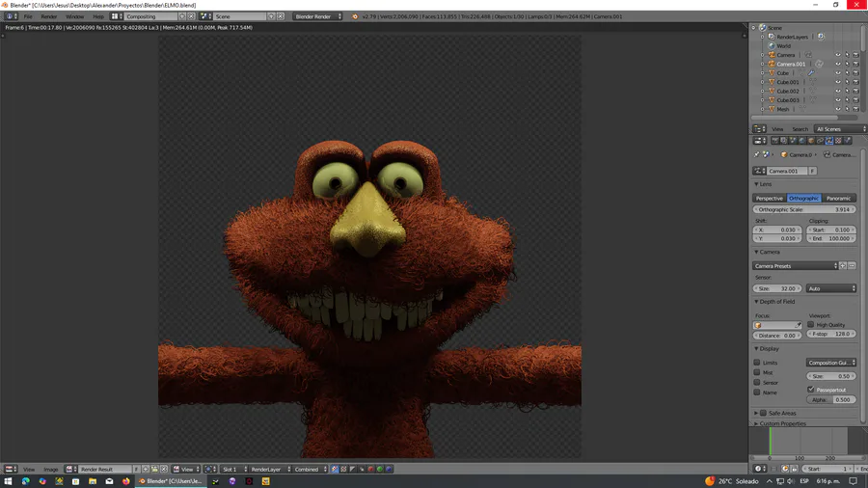The height and width of the screenshot is (488, 868).
Task: Remove camera preset with minus button
Action: (x=852, y=265)
